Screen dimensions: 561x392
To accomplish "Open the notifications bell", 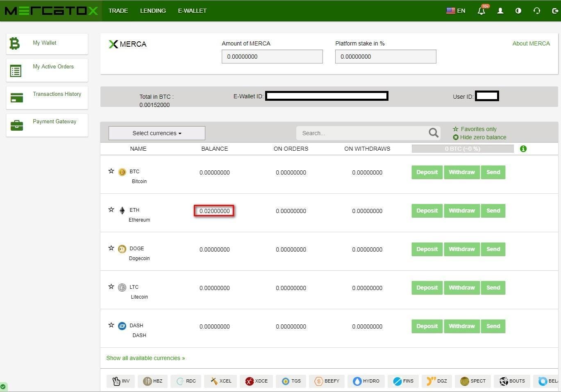I will coord(481,11).
